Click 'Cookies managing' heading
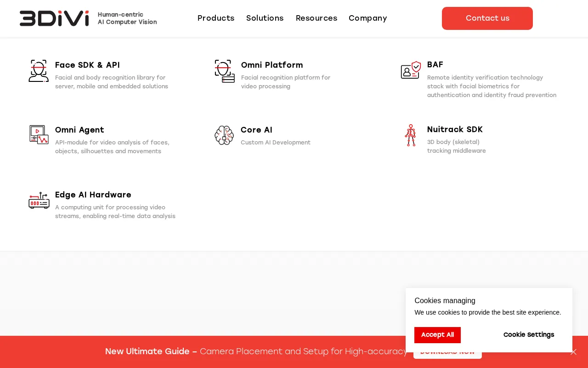This screenshot has width=588, height=368. pyautogui.click(x=445, y=301)
